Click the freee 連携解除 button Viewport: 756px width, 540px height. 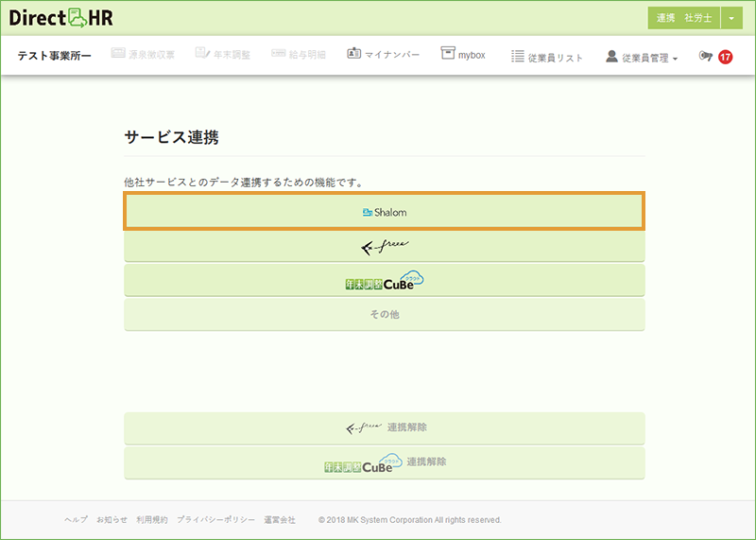coord(385,428)
